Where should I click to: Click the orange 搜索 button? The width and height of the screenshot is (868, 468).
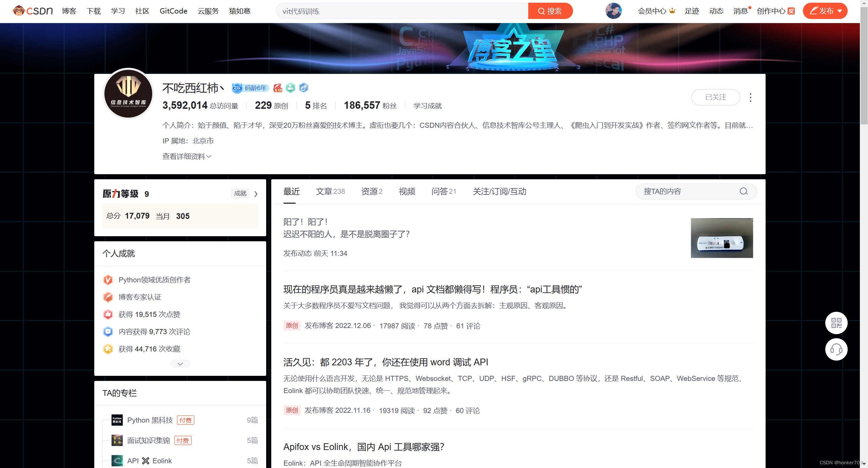(550, 11)
